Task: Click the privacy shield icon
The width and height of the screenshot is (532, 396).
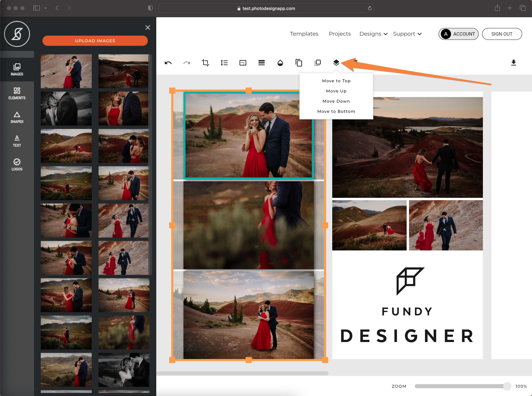Action: 150,8
